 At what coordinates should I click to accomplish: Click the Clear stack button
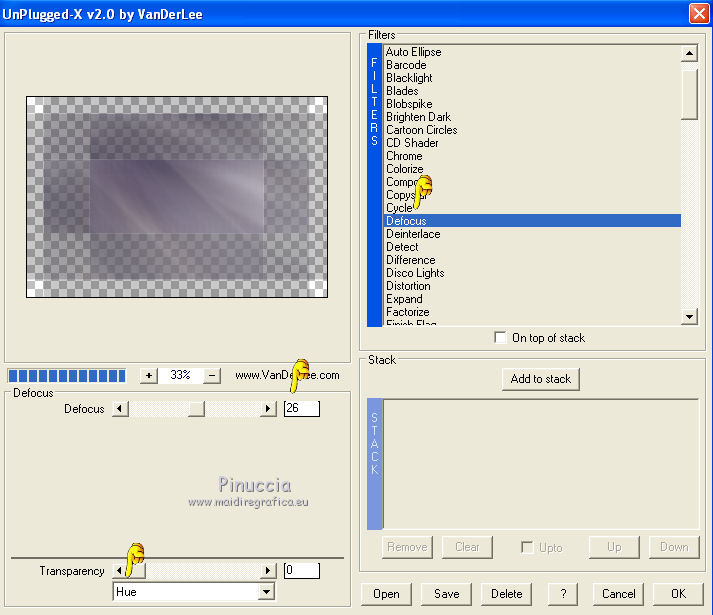pos(467,547)
